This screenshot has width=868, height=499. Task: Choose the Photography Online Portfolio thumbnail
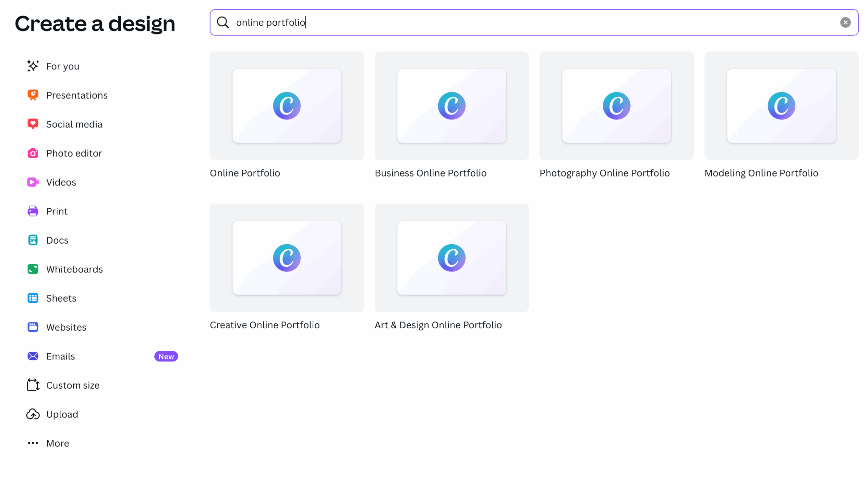tap(616, 106)
